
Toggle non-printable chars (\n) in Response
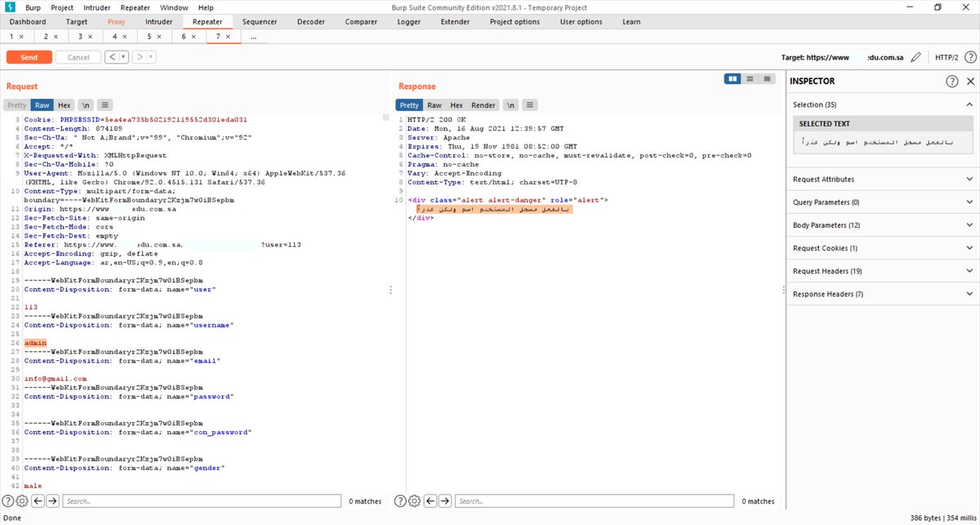tap(510, 105)
